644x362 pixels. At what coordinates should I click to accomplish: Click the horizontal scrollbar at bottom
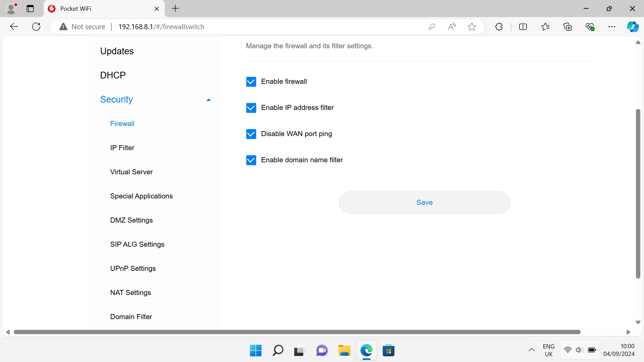coord(297,332)
